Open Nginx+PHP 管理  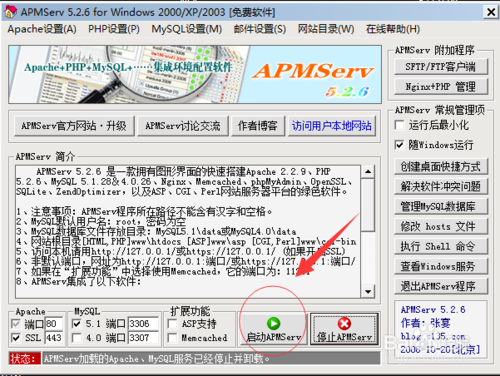(x=440, y=87)
